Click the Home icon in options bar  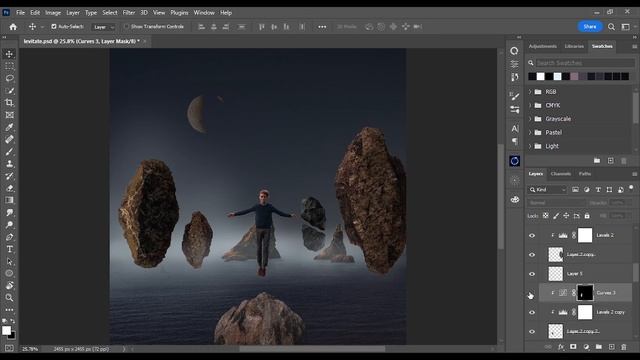point(13,27)
